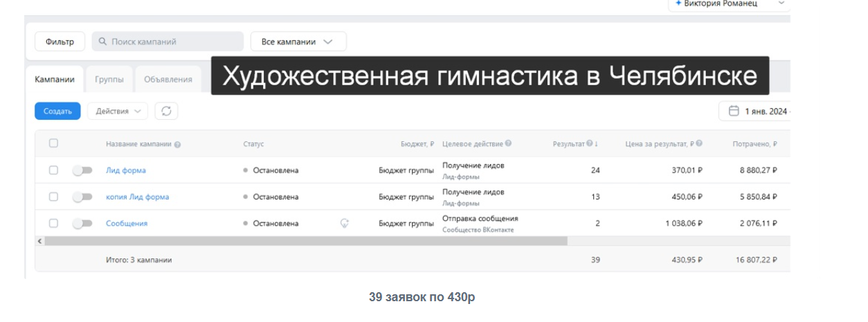
Task: Click Сообщество ВКонтакте subtext
Action: [478, 229]
